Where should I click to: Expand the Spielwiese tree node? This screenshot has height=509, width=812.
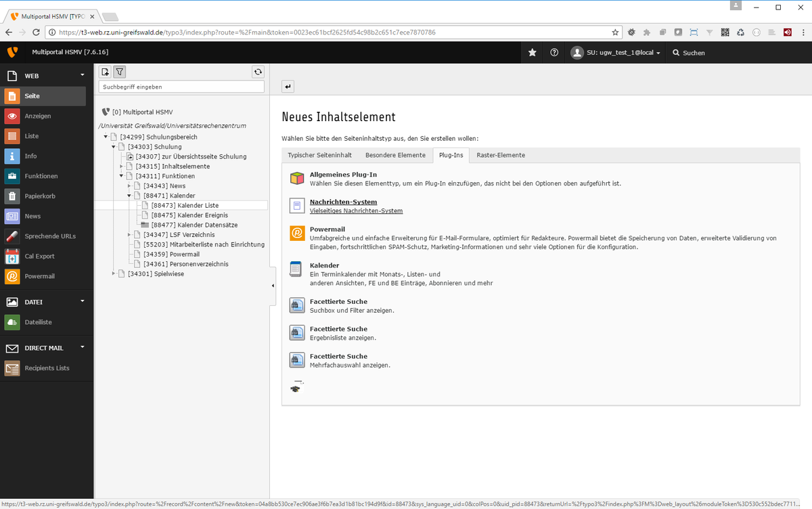pos(113,274)
